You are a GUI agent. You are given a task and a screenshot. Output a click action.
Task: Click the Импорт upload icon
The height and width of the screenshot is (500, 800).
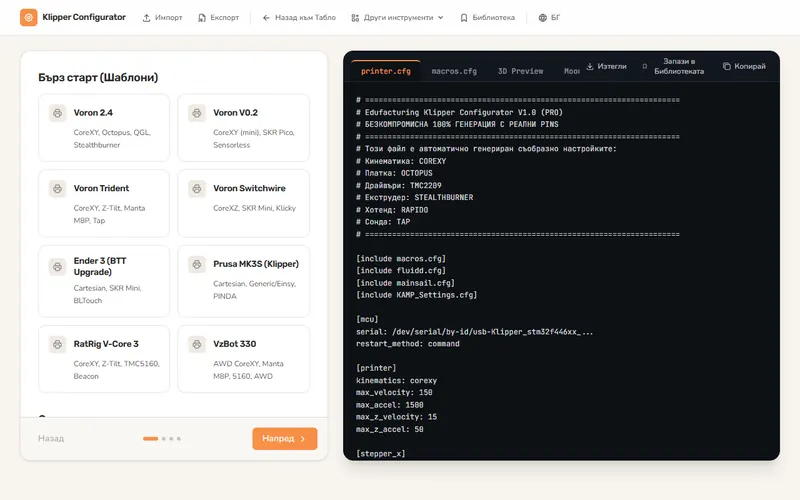point(146,18)
